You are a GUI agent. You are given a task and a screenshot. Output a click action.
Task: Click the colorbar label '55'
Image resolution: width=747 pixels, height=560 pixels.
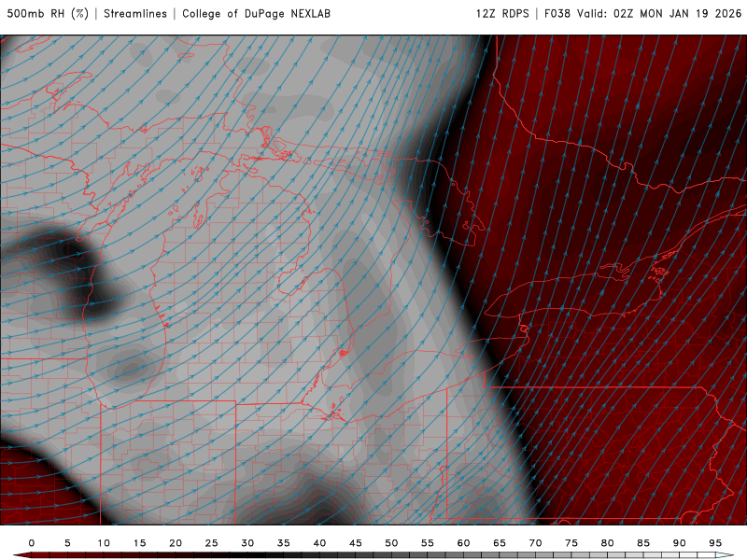[x=428, y=543]
